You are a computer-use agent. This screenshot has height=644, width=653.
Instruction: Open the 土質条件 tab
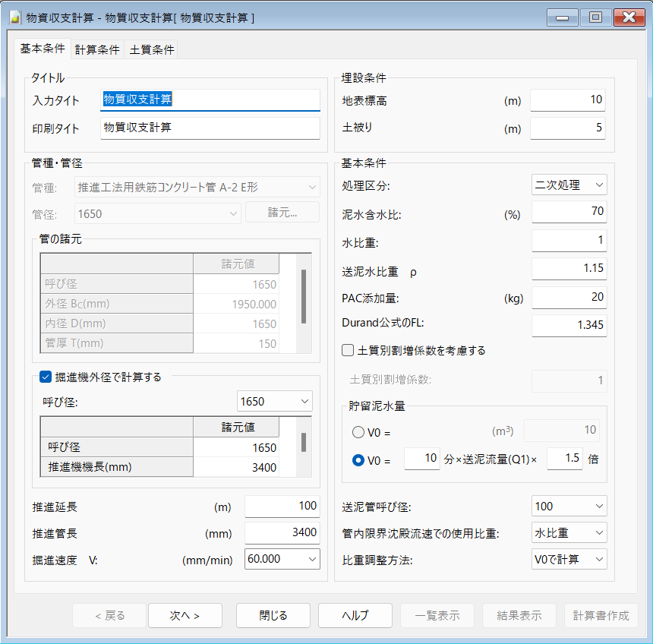click(x=152, y=50)
